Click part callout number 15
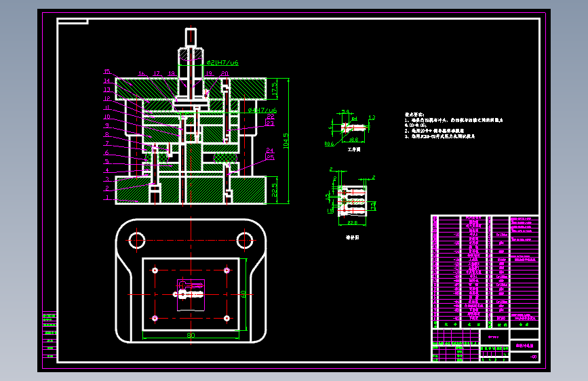This screenshot has width=588, height=381. [x=107, y=71]
